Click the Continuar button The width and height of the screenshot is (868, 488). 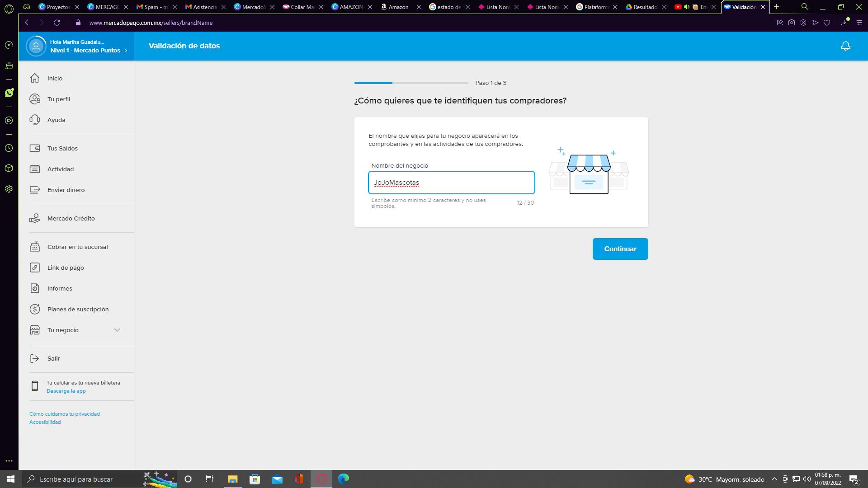[620, 249]
